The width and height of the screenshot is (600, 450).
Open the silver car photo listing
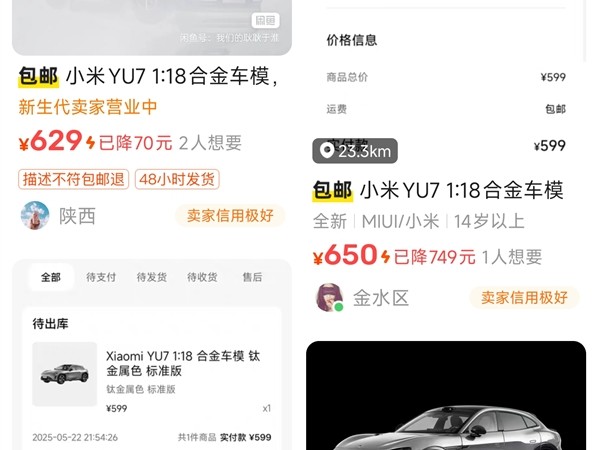point(446,395)
